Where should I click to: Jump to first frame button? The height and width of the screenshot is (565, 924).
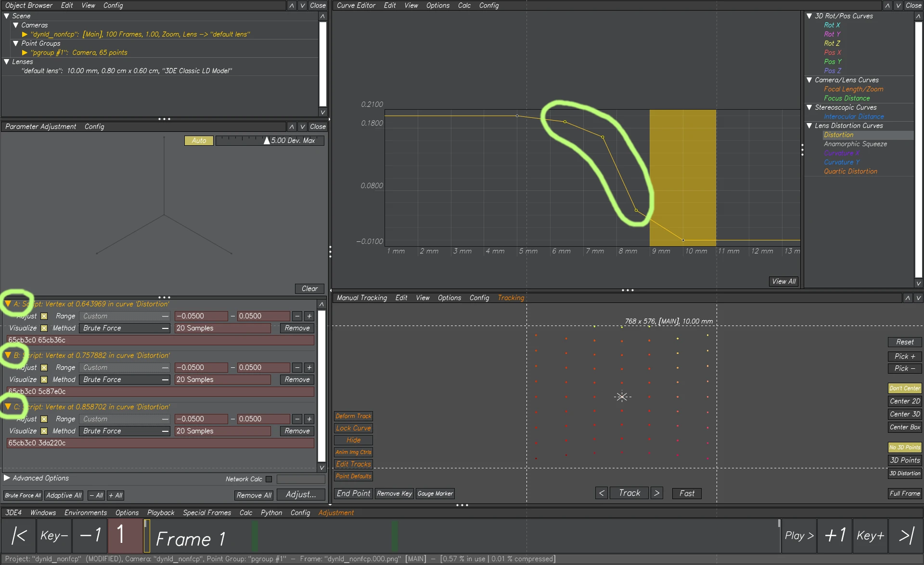tap(19, 535)
